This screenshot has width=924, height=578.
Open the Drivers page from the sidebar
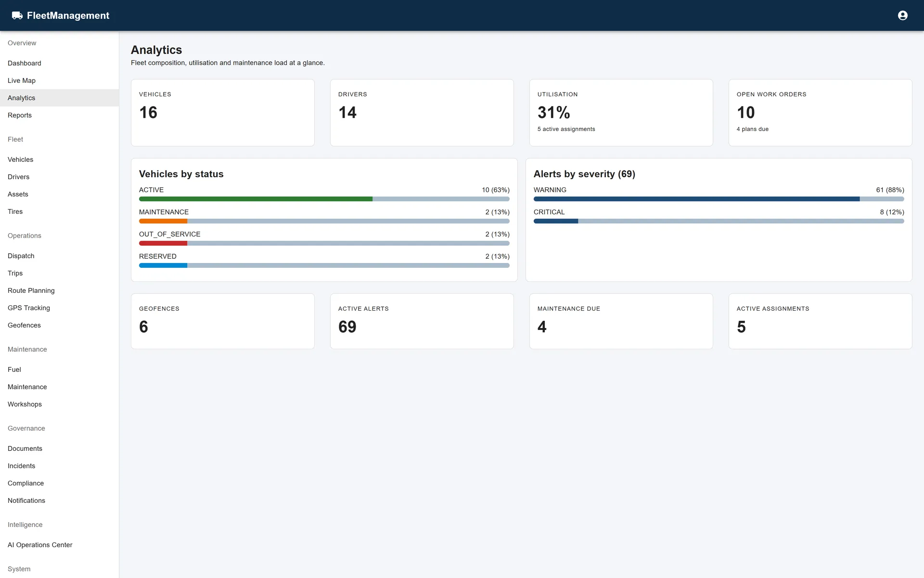click(59, 177)
